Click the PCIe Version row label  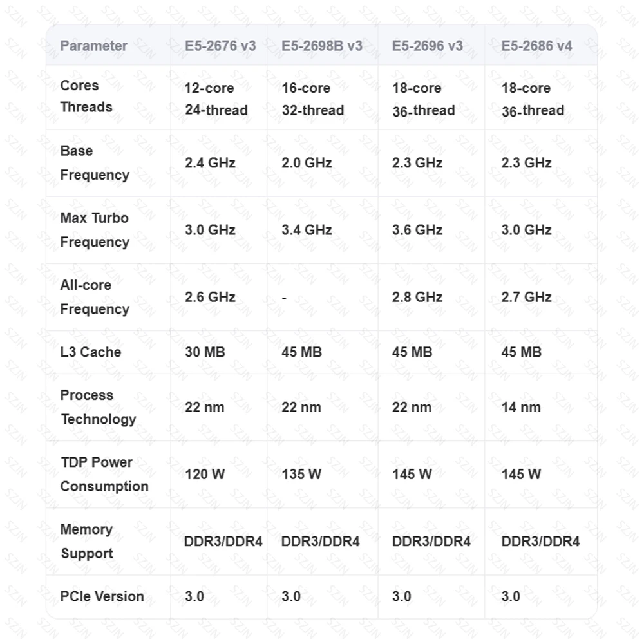point(102,596)
